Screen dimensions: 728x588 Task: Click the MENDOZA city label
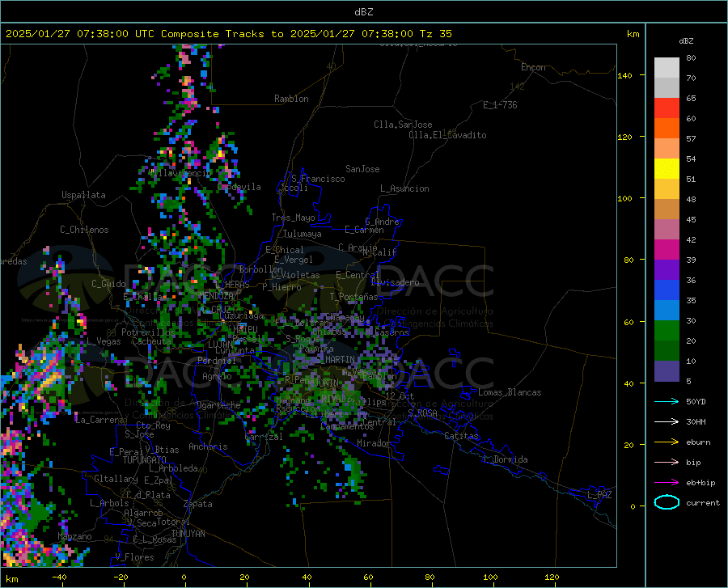(216, 296)
